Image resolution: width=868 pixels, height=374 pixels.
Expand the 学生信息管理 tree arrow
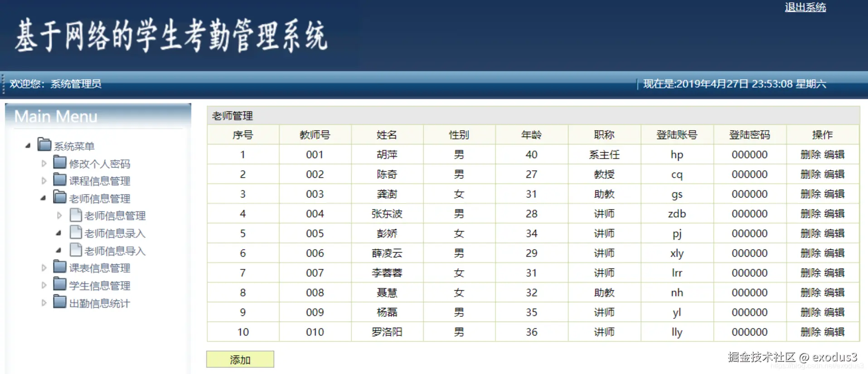pos(44,285)
